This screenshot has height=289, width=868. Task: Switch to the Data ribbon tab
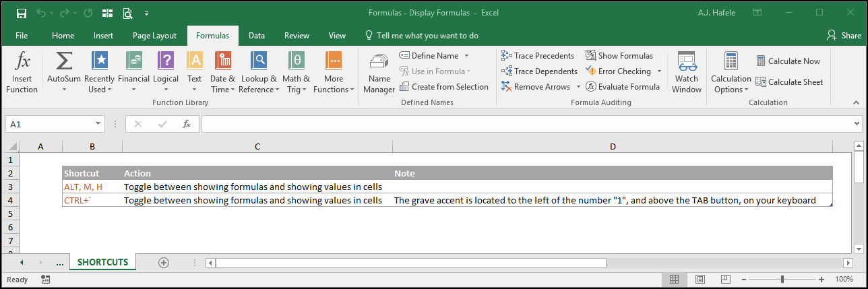[256, 36]
